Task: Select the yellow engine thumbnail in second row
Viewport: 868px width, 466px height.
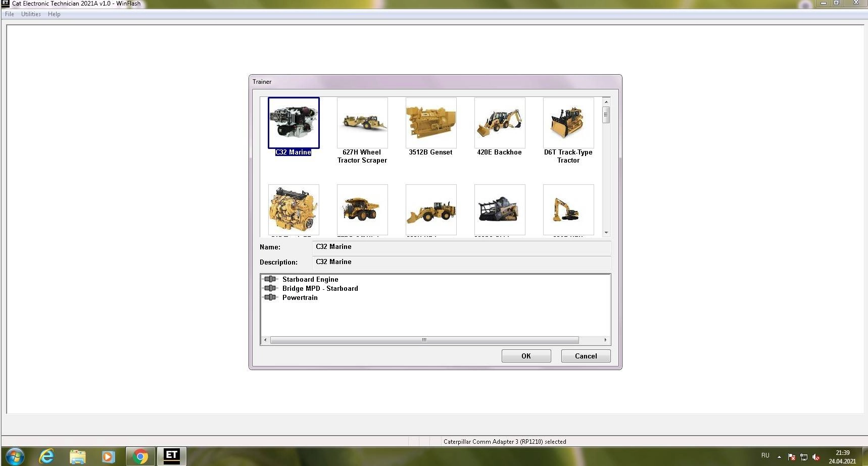Action: point(294,210)
